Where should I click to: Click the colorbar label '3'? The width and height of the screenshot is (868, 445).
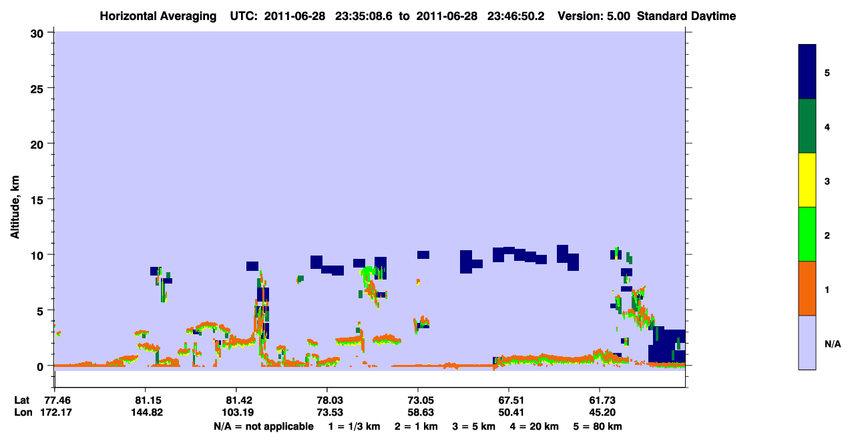[x=827, y=181]
